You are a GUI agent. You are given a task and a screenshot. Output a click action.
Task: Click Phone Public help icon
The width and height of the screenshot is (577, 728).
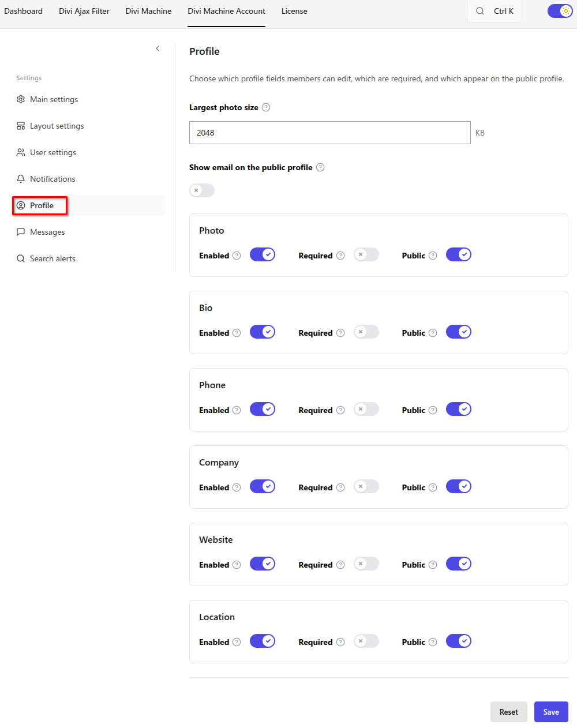pos(433,410)
